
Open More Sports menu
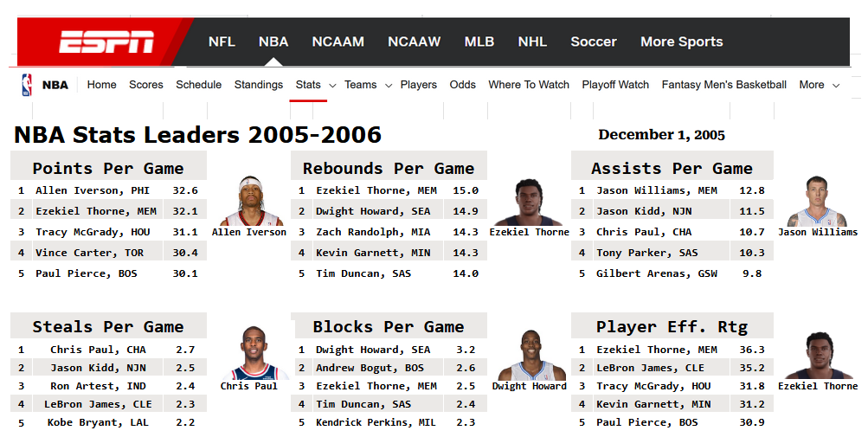tap(681, 42)
